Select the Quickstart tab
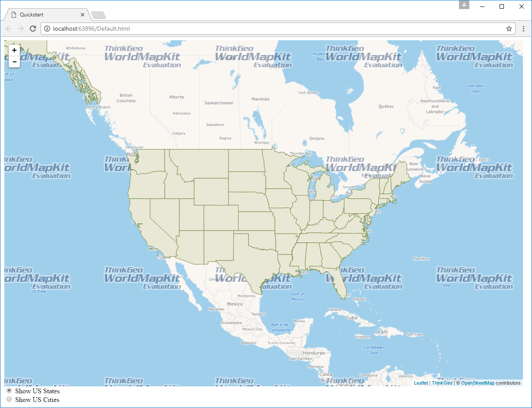Image resolution: width=532 pixels, height=408 pixels. pyautogui.click(x=47, y=15)
